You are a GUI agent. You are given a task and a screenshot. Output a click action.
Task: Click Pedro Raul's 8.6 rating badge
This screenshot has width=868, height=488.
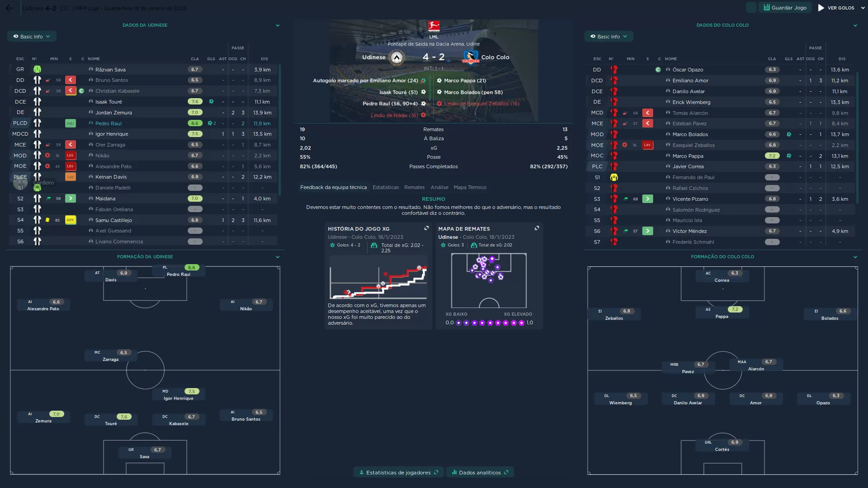pyautogui.click(x=194, y=123)
